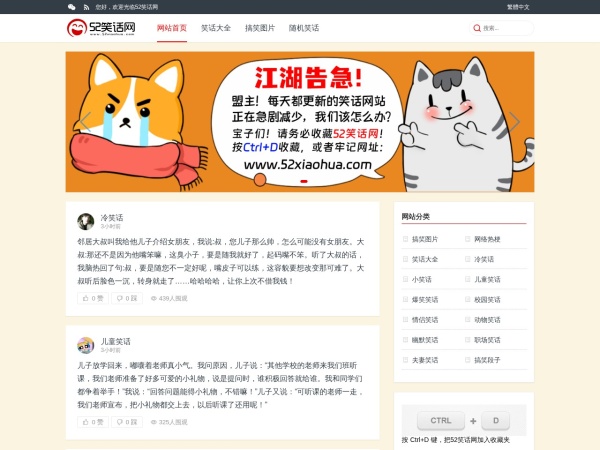600x450 pixels.
Task: Open sidebar category 夫妻笑话
Action: point(425,360)
